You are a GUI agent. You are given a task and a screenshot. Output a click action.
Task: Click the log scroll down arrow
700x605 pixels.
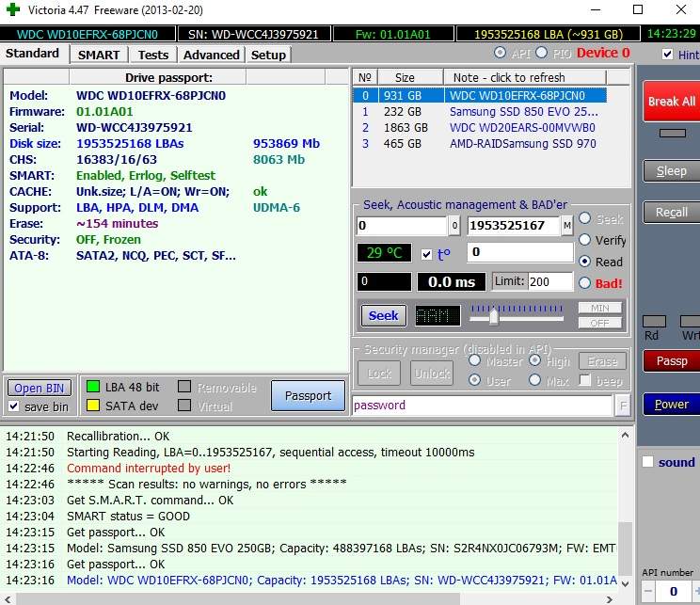click(x=625, y=584)
